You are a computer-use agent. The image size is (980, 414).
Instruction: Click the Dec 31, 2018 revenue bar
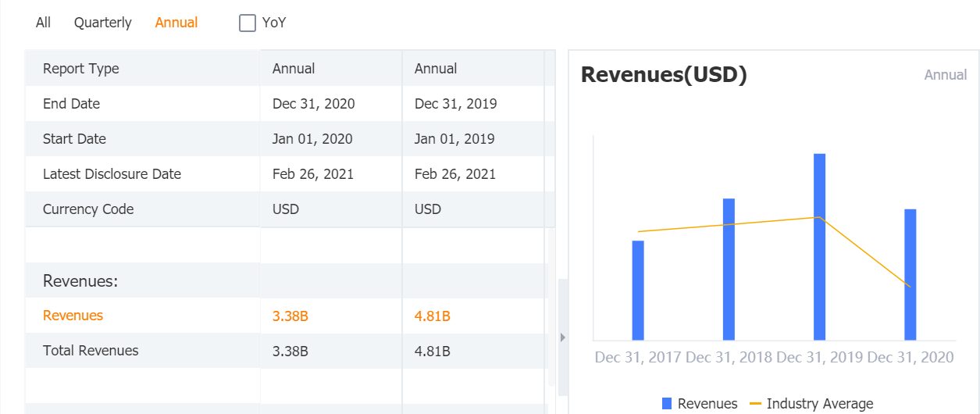tap(729, 269)
